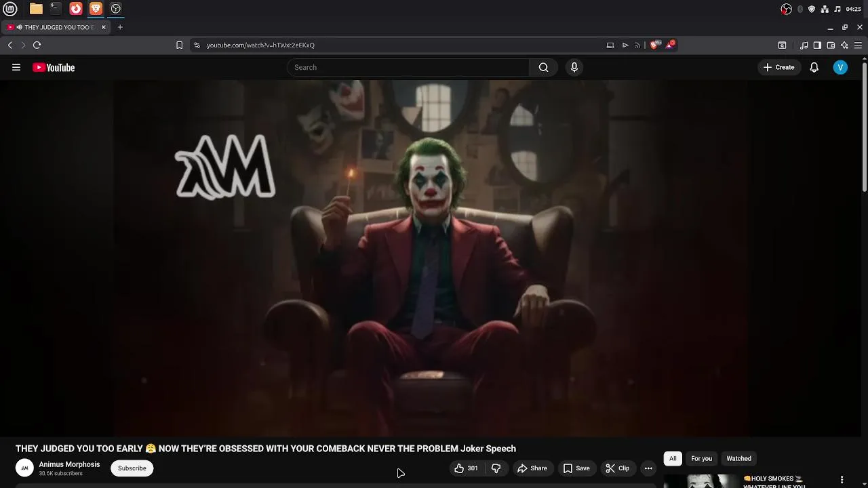Image resolution: width=868 pixels, height=488 pixels.
Task: Open options for HOLY SMOKES recommended video
Action: (842, 480)
